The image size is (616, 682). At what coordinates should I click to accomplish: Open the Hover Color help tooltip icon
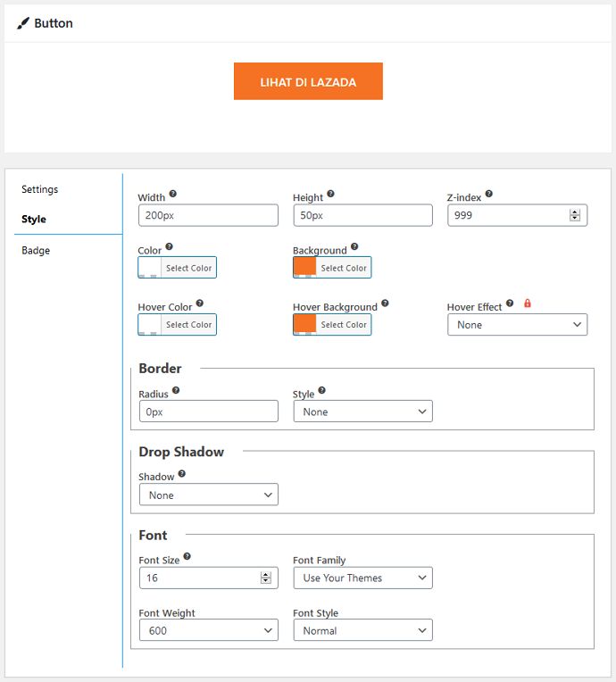pyautogui.click(x=200, y=304)
